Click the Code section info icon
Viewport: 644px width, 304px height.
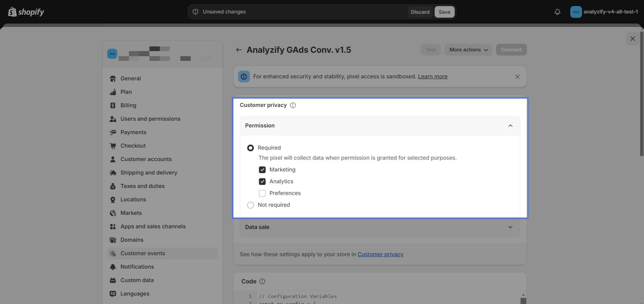pos(262,281)
